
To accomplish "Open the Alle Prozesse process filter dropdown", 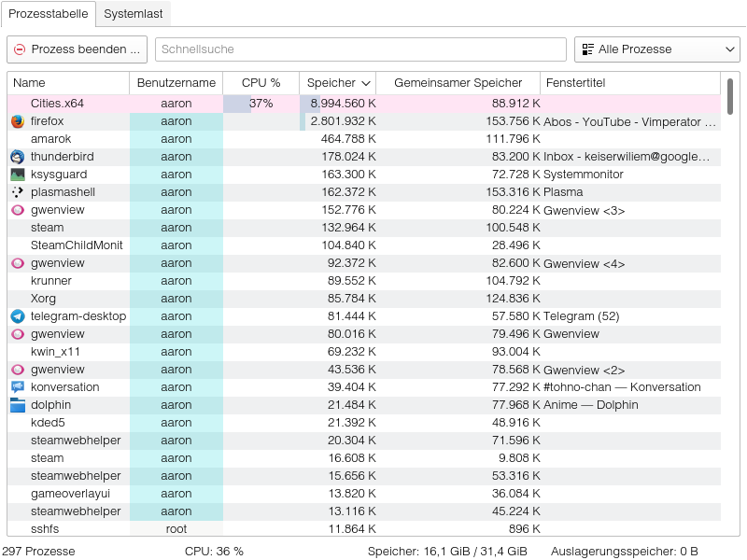I will 657,49.
